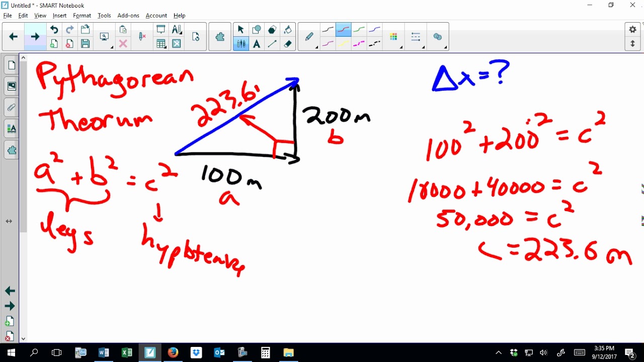Screen dimensions: 644x362
Task: Save the notebook file
Action: click(x=85, y=44)
